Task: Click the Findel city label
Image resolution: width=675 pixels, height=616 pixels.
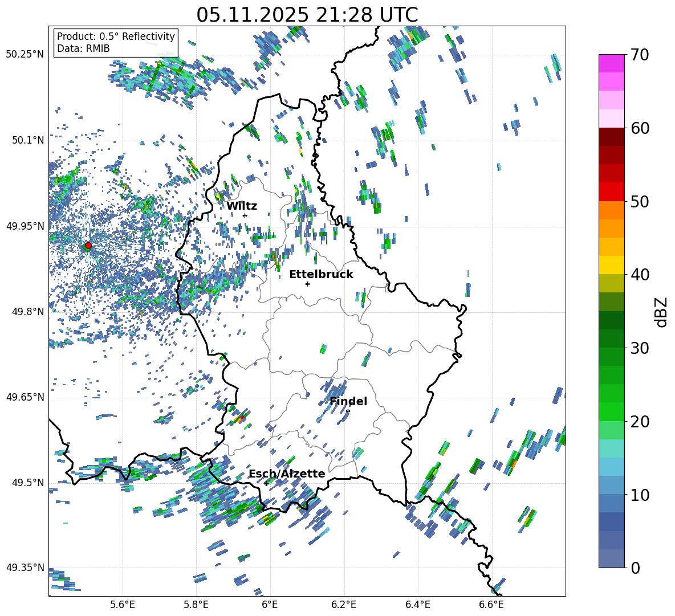Action: pyautogui.click(x=348, y=401)
